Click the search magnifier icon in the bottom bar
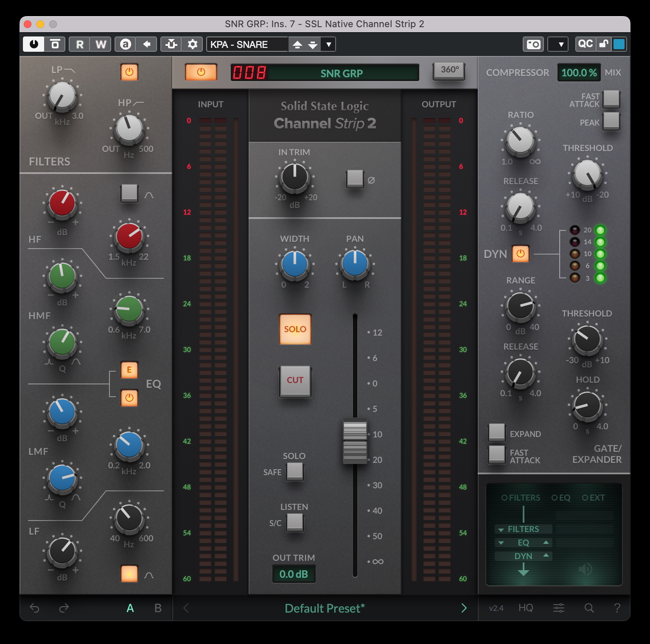The height and width of the screenshot is (644, 650). [x=589, y=608]
